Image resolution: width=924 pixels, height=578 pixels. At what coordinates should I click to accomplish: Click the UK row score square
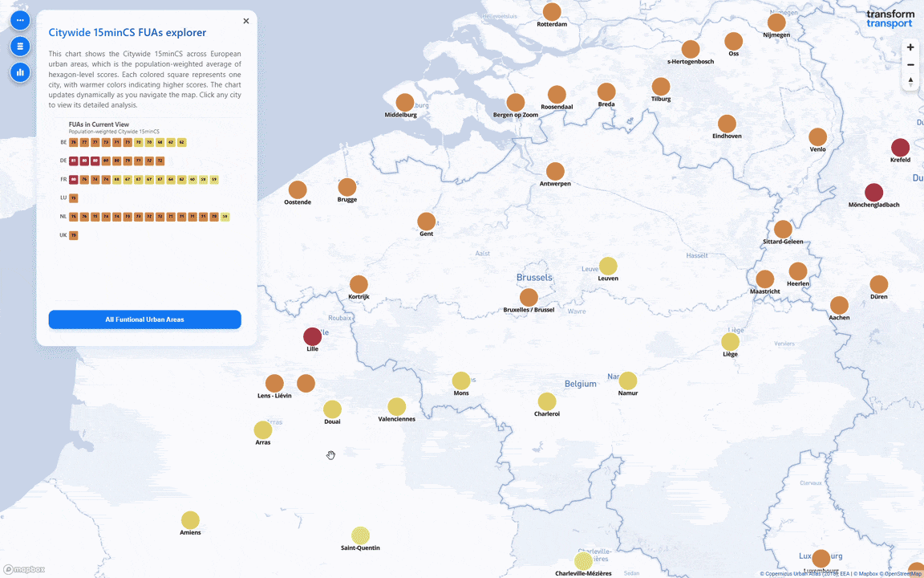pyautogui.click(x=73, y=235)
